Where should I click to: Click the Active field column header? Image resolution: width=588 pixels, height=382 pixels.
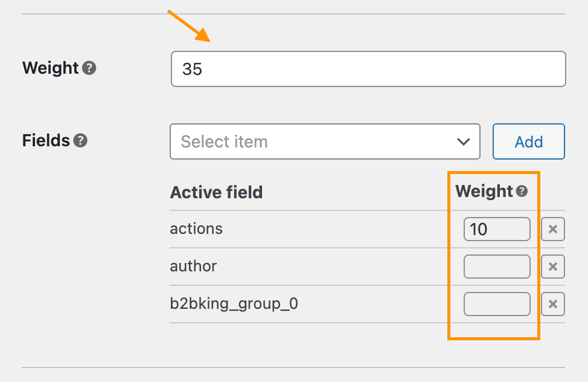tap(216, 192)
